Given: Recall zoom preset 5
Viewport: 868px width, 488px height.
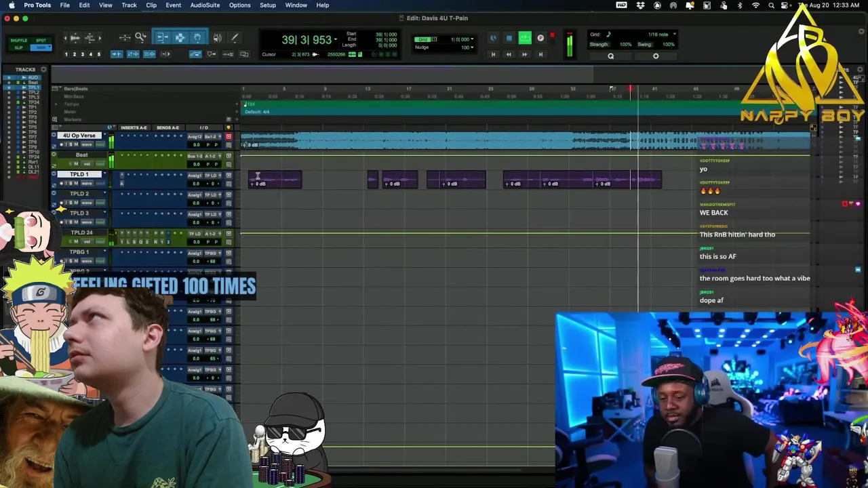Looking at the screenshot, I should [x=99, y=54].
